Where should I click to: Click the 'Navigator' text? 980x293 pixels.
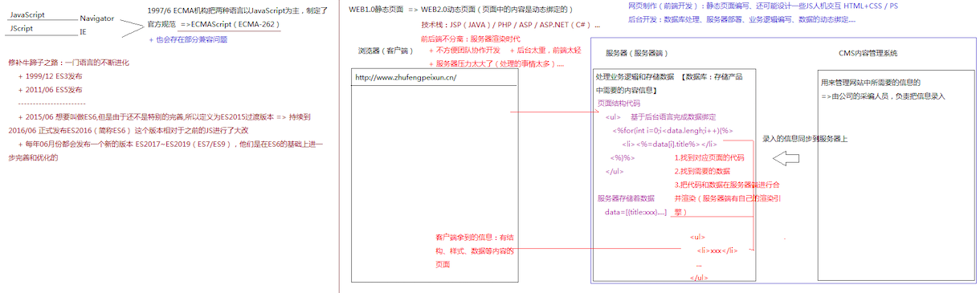(x=96, y=18)
